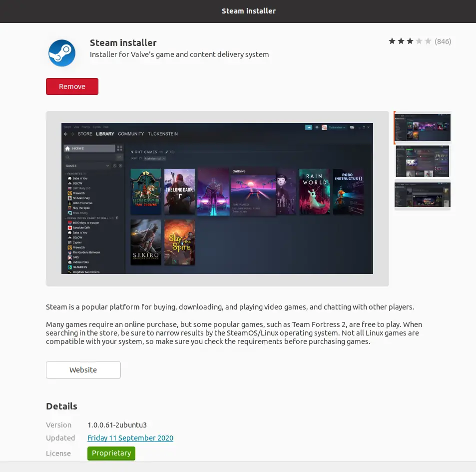Click the Details section heading
This screenshot has height=472, width=476.
(61, 406)
